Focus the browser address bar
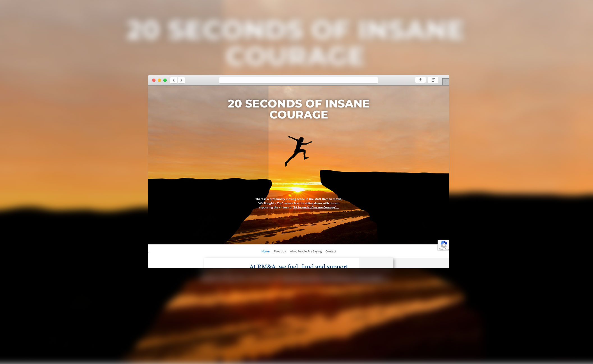The height and width of the screenshot is (364, 593). tap(298, 80)
